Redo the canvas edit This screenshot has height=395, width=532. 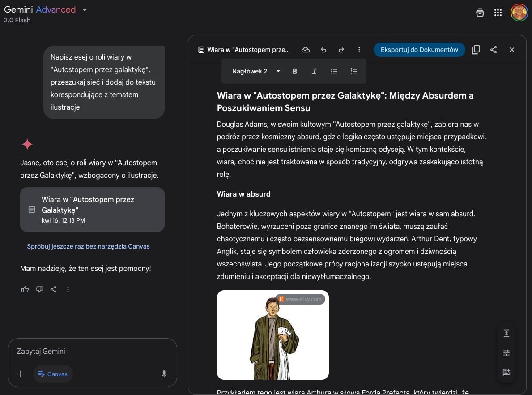[341, 50]
